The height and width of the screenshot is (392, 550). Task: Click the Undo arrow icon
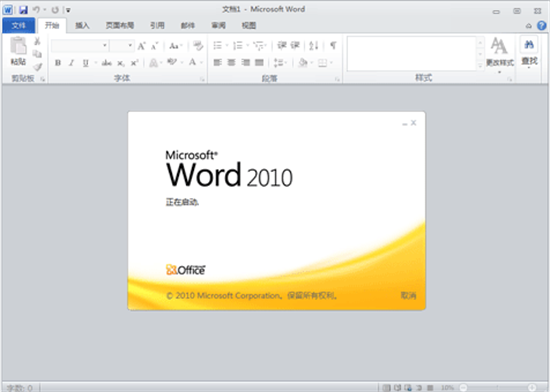tap(36, 10)
